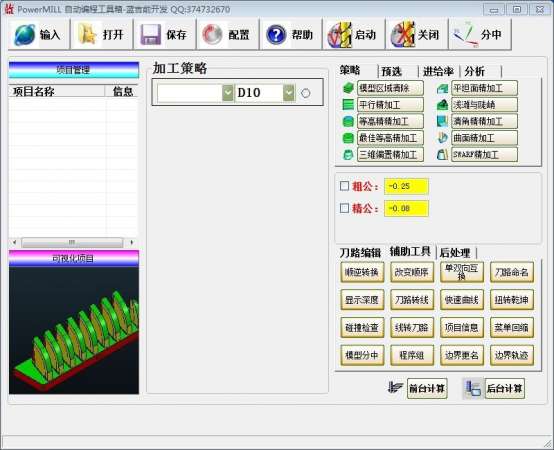Click the 单双向互换 button
This screenshot has width=554, height=450.
462,272
